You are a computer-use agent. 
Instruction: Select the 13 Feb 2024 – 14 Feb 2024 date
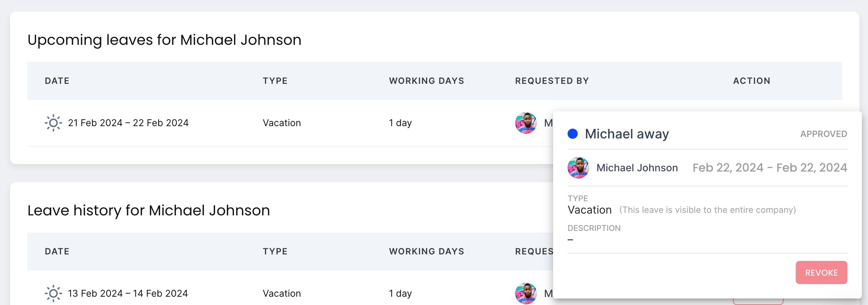tap(128, 293)
